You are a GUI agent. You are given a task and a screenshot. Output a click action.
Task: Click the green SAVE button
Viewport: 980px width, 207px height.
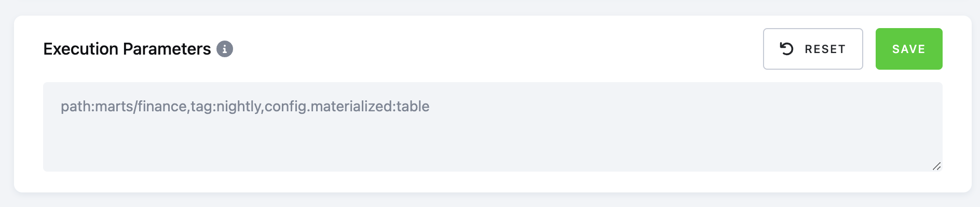(909, 49)
